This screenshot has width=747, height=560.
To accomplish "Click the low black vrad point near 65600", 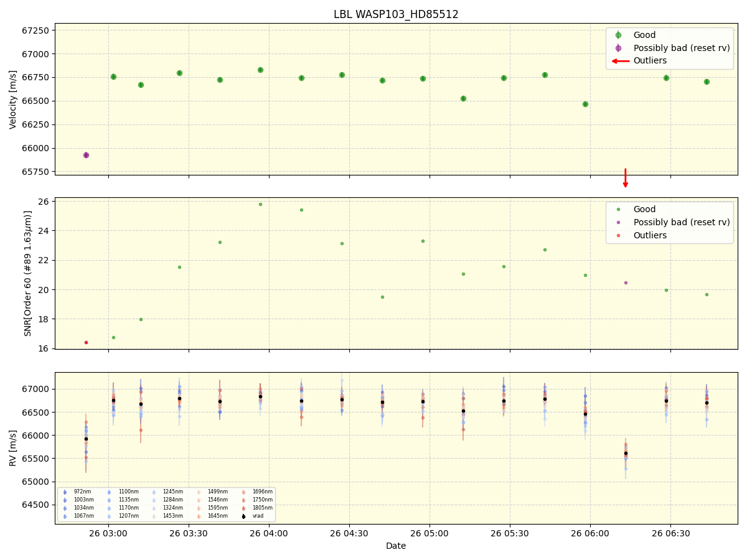I will tap(626, 453).
